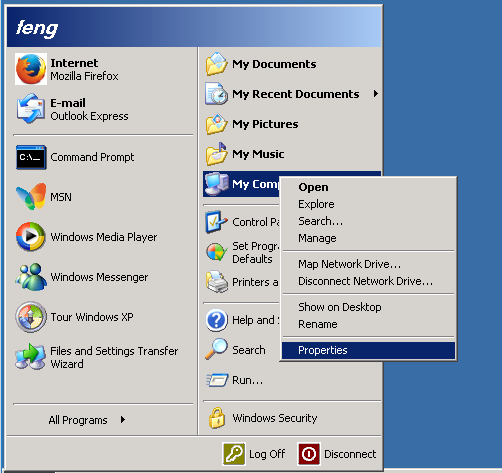Click Windows Security label

click(275, 418)
